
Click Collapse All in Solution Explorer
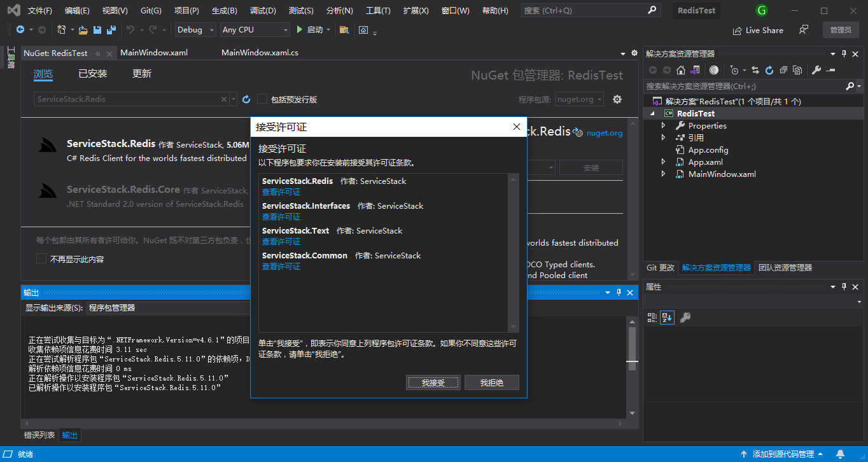coord(783,70)
